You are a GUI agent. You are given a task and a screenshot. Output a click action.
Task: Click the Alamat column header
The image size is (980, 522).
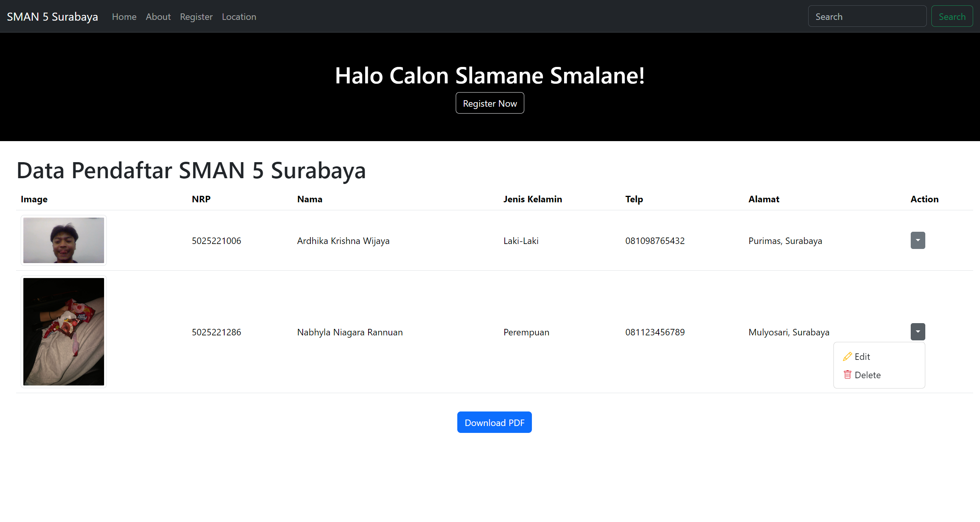pyautogui.click(x=764, y=199)
